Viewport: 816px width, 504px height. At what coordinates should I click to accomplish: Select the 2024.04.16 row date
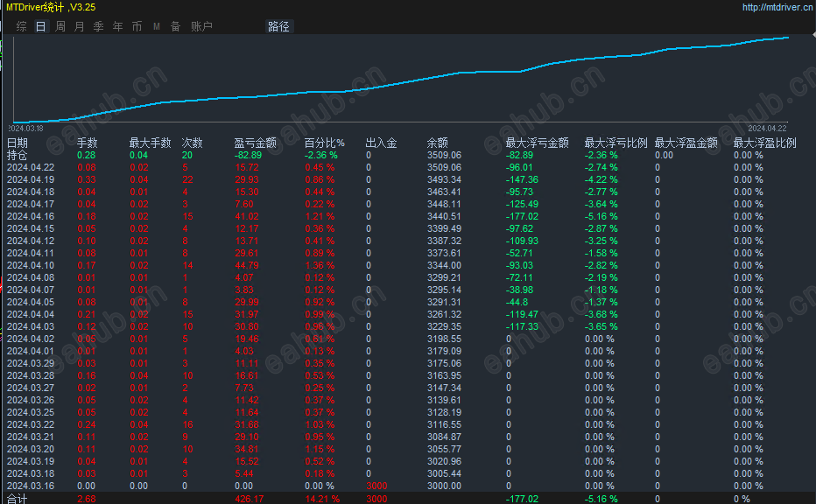point(31,216)
